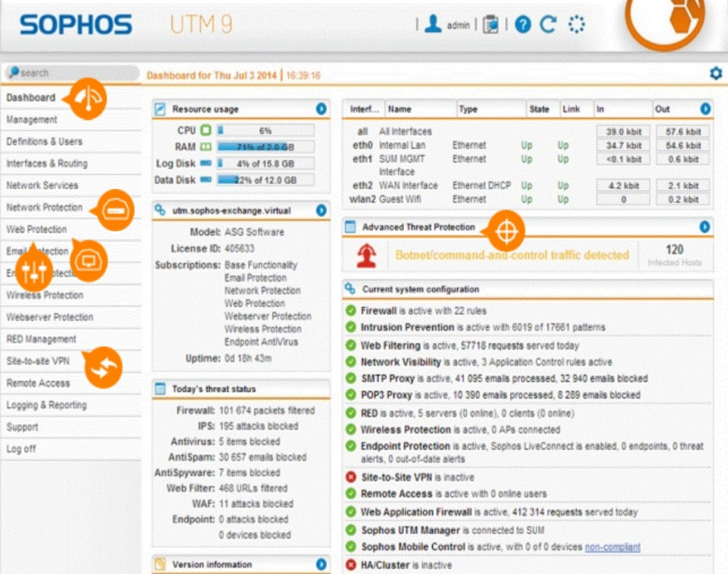
Task: Click the Intrusion Prevention status entry
Action: coord(483,327)
